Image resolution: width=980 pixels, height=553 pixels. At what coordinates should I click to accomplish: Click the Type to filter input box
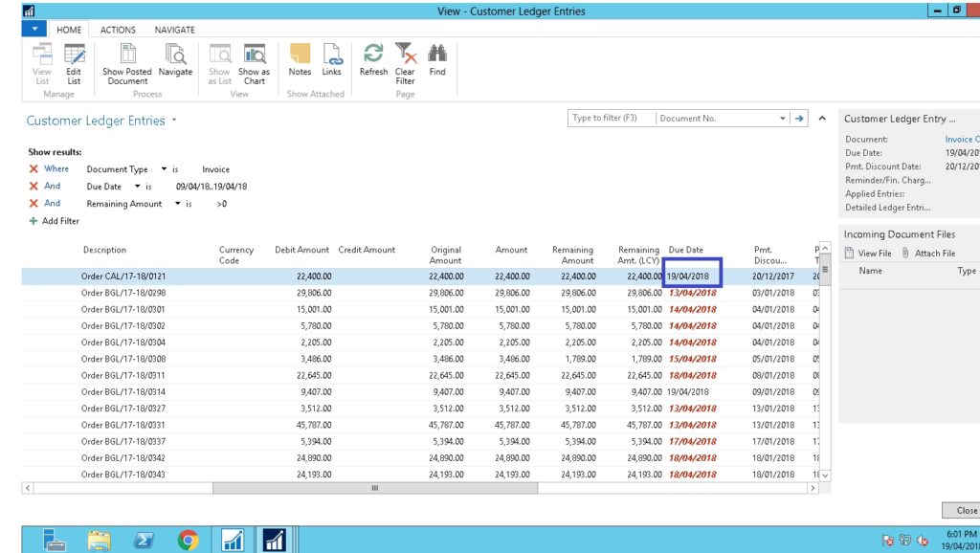(x=611, y=119)
